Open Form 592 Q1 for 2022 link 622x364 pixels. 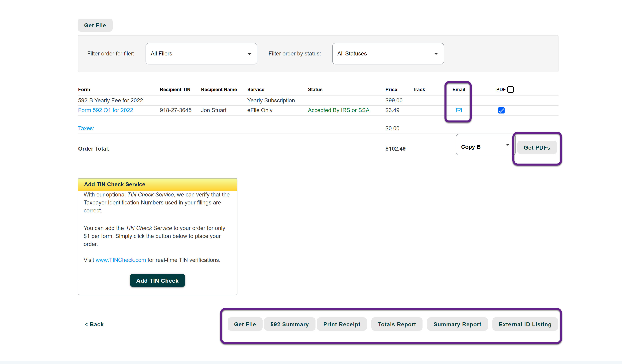pyautogui.click(x=105, y=110)
